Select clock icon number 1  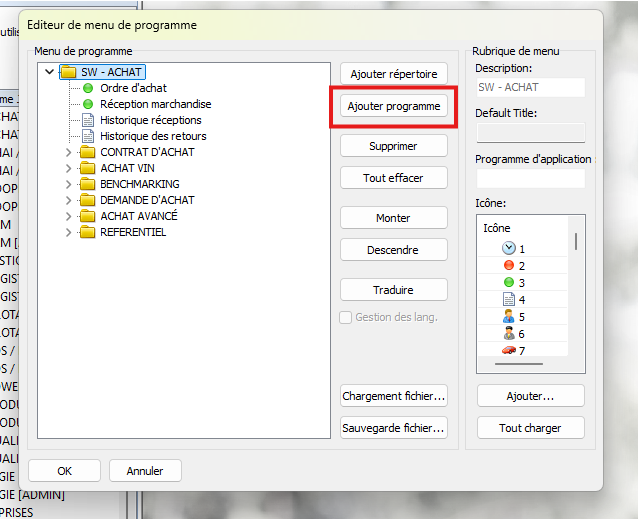pyautogui.click(x=508, y=248)
